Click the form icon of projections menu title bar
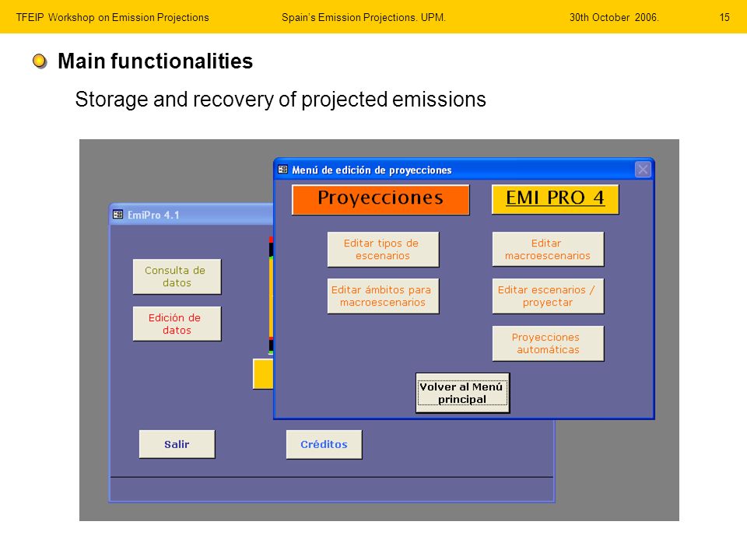This screenshot has width=747, height=560. (x=283, y=170)
